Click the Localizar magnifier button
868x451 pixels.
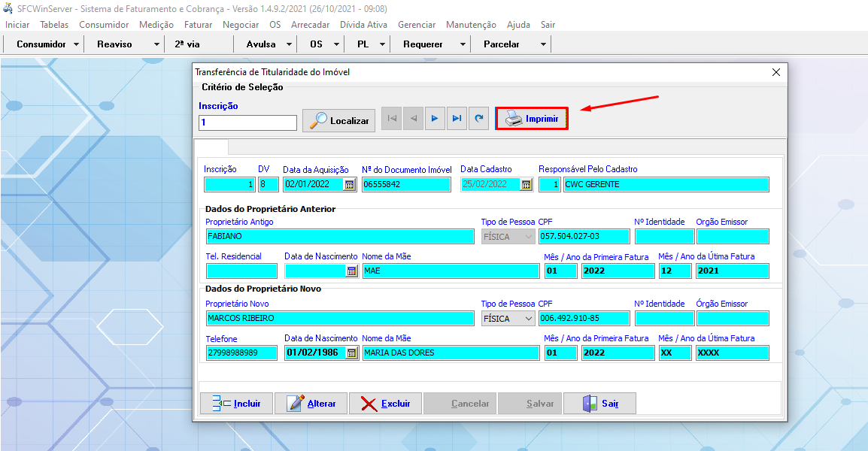tap(338, 120)
